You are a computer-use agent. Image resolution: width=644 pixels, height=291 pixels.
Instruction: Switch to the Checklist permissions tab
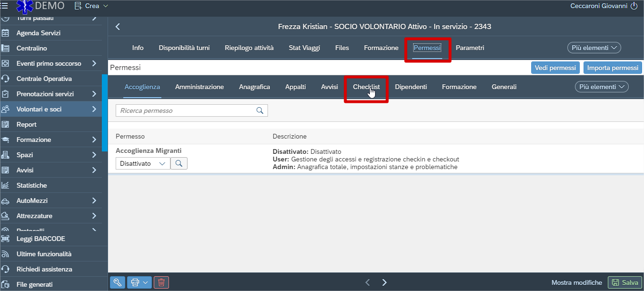[366, 87]
